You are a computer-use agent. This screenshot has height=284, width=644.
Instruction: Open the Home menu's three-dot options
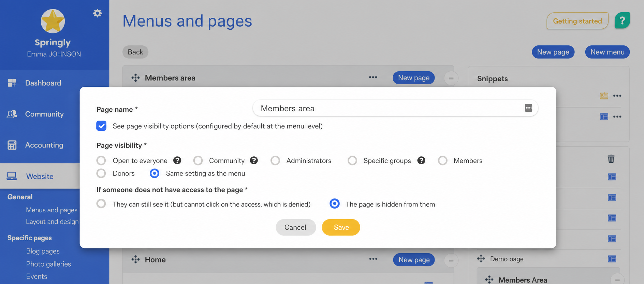pyautogui.click(x=373, y=259)
